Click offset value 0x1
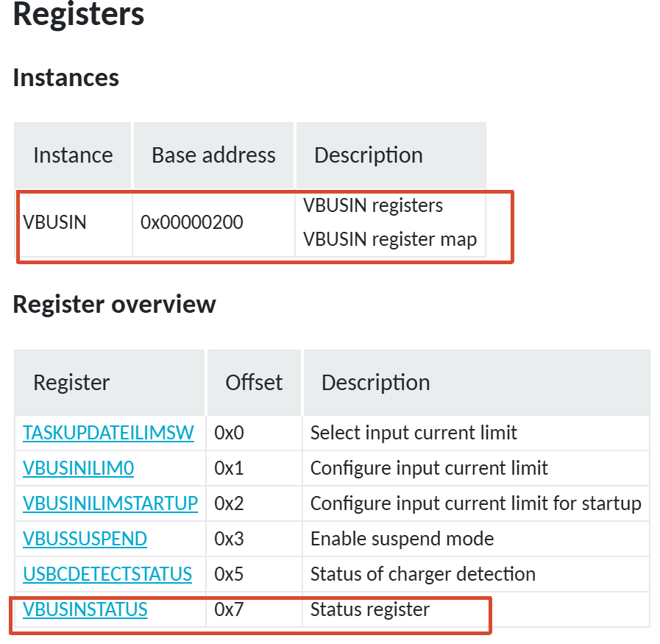This screenshot has height=644, width=660. 229,468
